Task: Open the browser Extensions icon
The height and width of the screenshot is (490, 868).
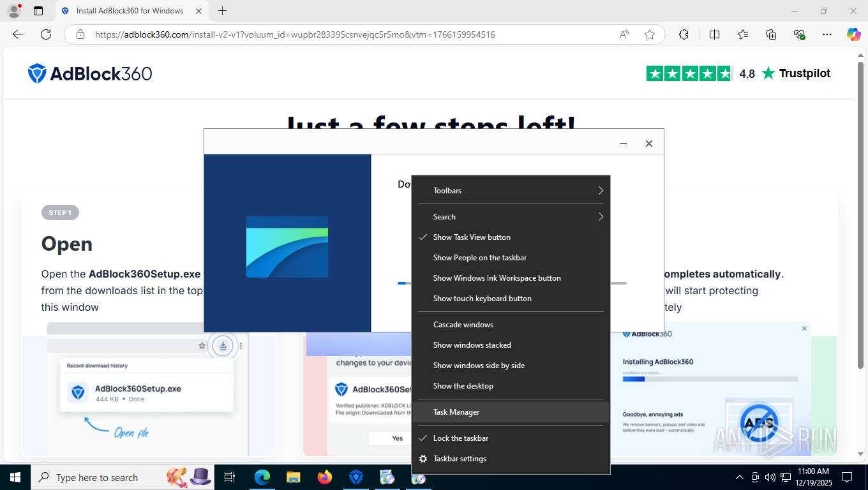Action: [684, 34]
